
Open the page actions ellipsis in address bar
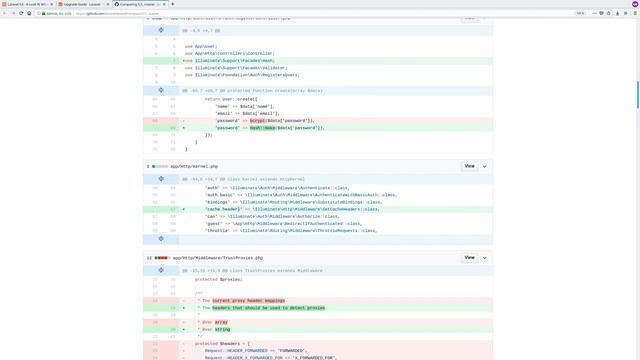tap(594, 13)
